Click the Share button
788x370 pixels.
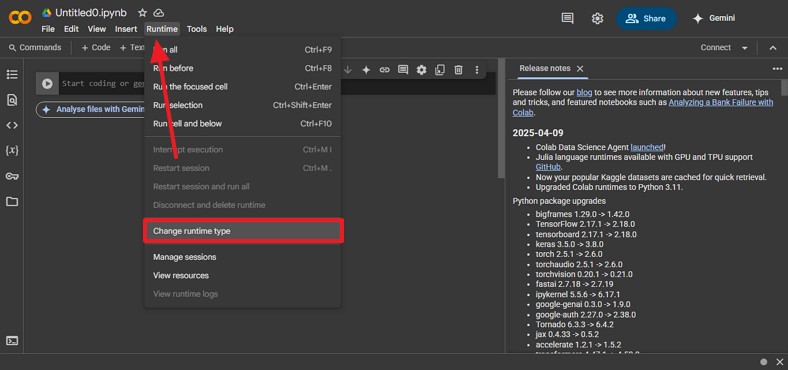click(x=646, y=19)
